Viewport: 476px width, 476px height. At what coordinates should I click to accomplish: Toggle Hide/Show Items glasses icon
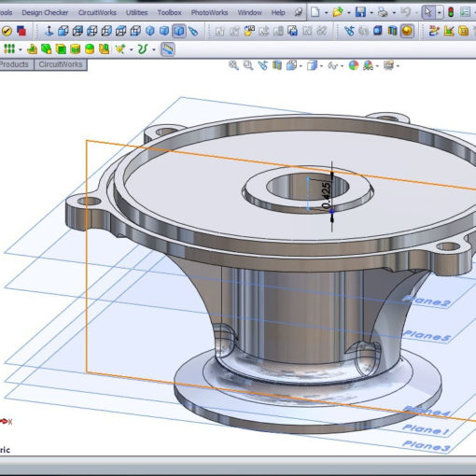(333, 65)
